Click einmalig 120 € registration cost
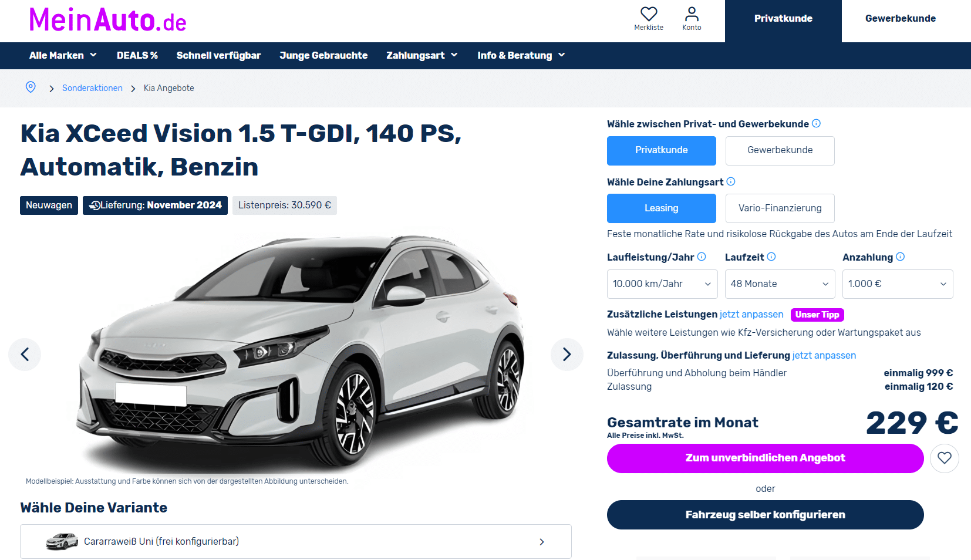This screenshot has height=560, width=971. point(919,387)
